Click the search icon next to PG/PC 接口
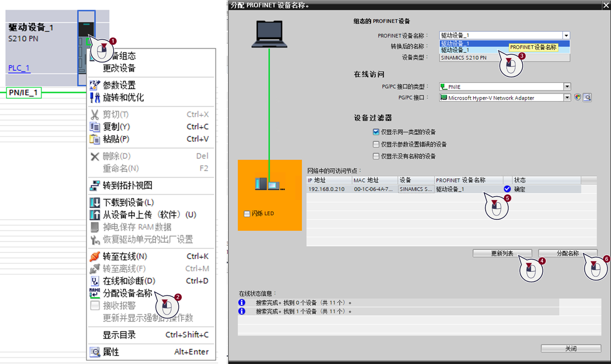This screenshot has height=364, width=611. point(587,98)
